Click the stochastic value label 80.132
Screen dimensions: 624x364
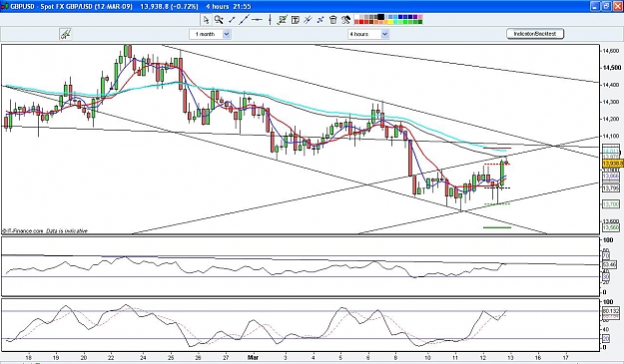(611, 311)
